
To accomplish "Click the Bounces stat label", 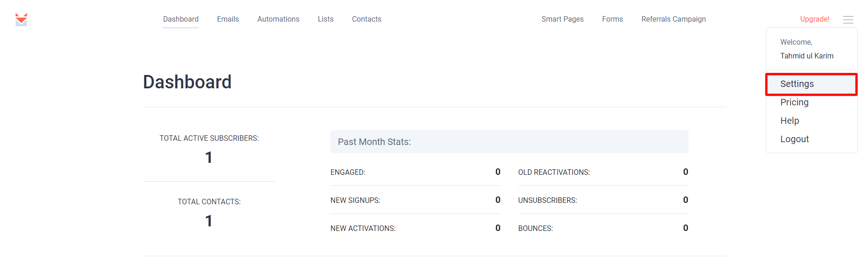I will (535, 228).
